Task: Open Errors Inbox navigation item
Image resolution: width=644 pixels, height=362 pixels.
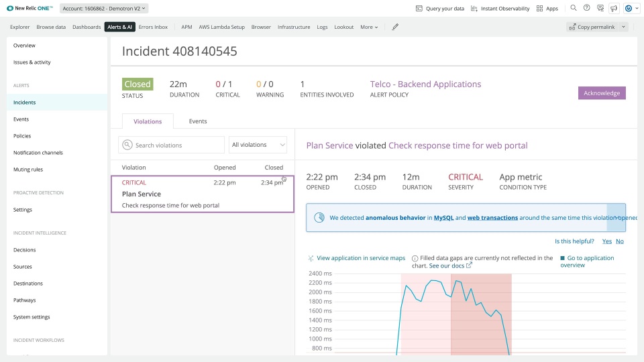Action: pos(153,27)
